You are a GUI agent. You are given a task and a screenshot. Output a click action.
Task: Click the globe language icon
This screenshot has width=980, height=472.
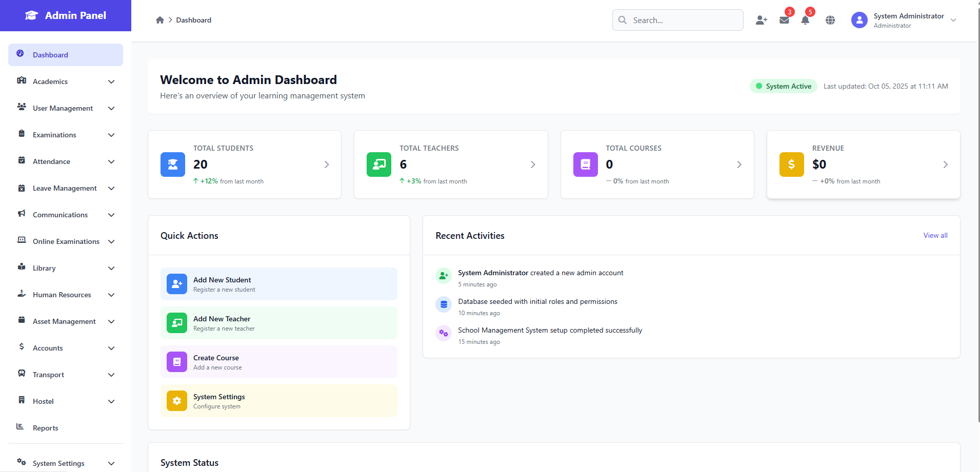[x=830, y=20]
